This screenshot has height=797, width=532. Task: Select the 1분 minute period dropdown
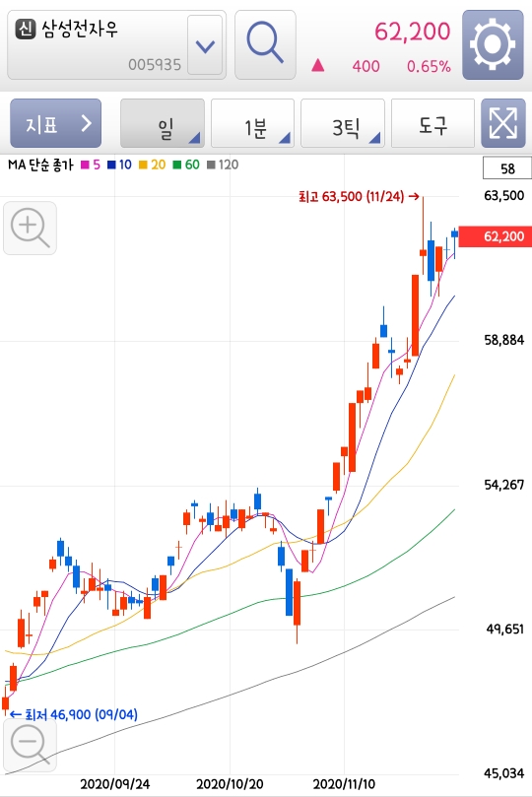coord(252,123)
